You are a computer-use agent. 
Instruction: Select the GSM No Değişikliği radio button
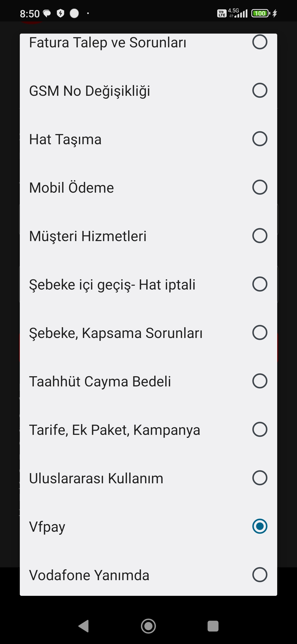260,90
